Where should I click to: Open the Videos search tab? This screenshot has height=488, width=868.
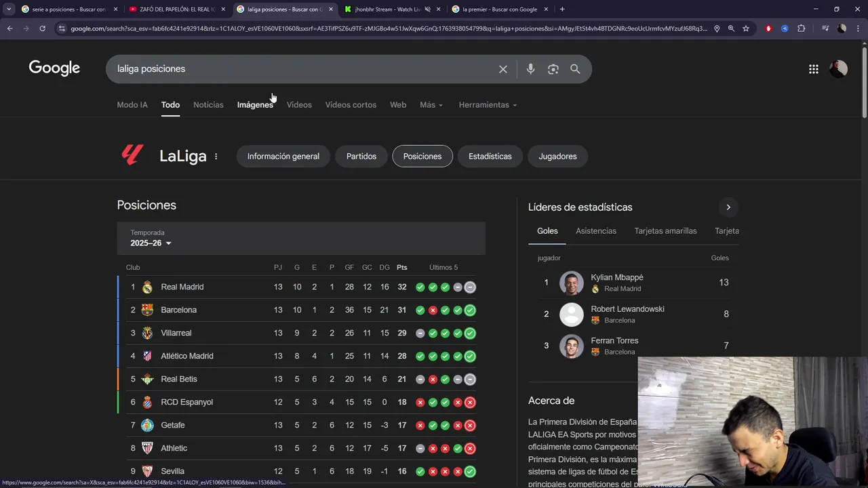[x=299, y=105]
